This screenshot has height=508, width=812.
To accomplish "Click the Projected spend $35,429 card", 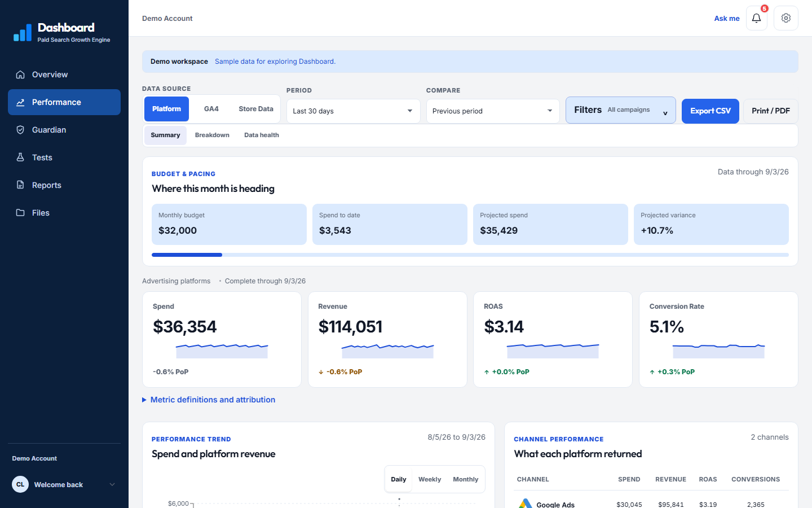I will click(550, 224).
